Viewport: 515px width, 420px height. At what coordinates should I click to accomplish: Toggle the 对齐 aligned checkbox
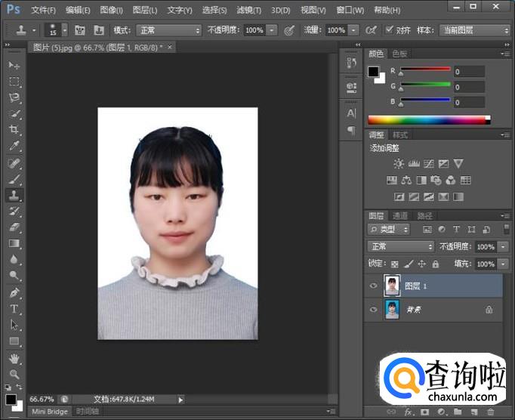point(390,30)
